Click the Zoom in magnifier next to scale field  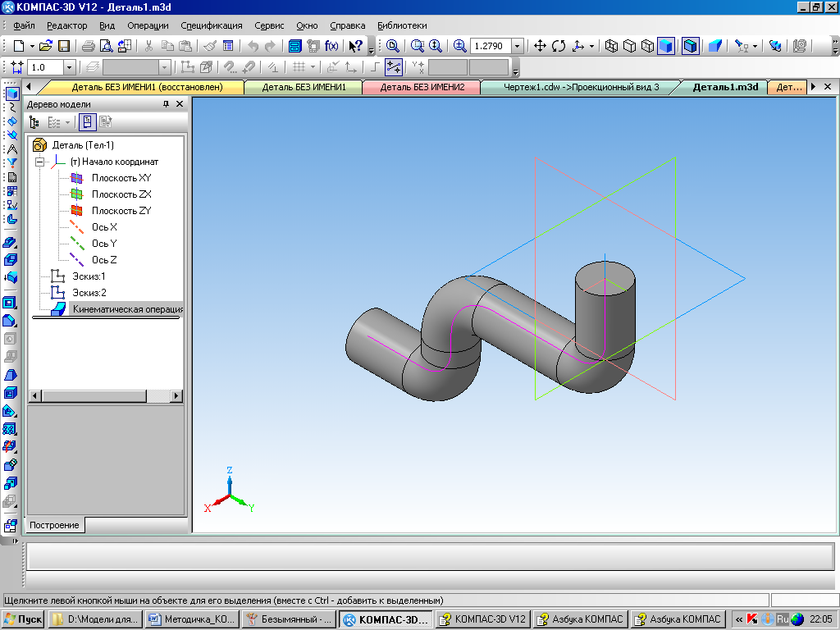click(x=459, y=46)
